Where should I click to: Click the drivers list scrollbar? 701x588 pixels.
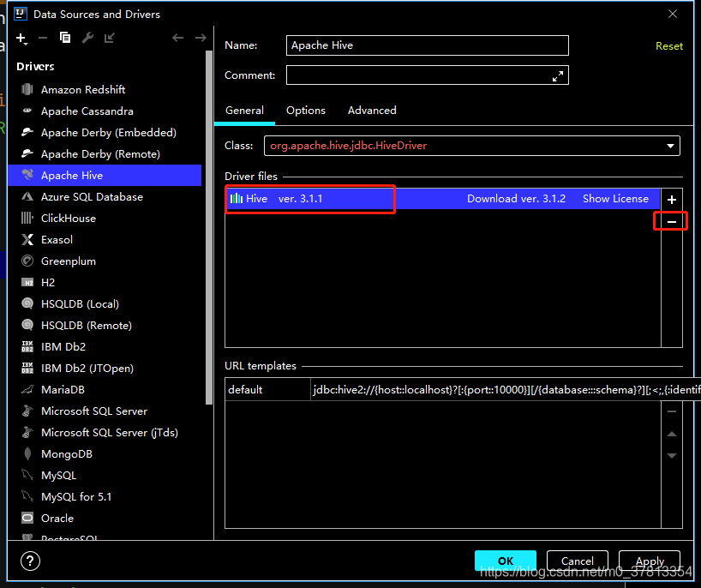[x=209, y=227]
